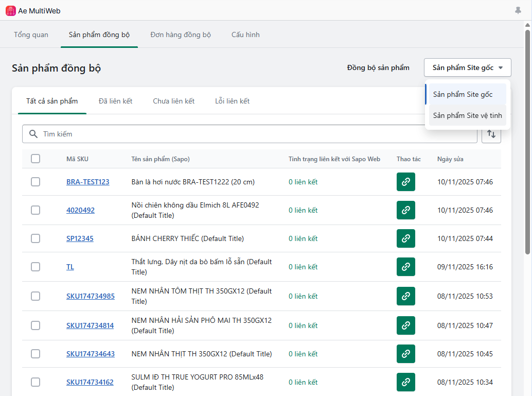Open SKU link 4020492
The height and width of the screenshot is (396, 532).
tap(80, 210)
